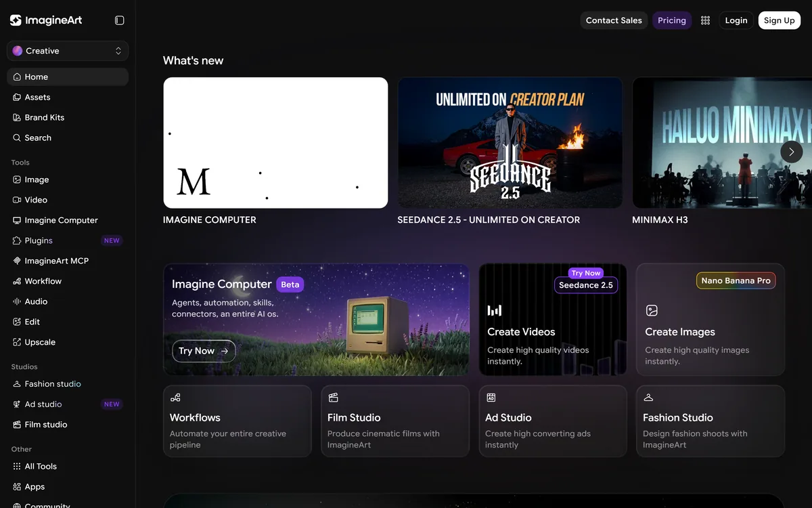
Task: Click the Plugins puzzle icon
Action: point(18,240)
